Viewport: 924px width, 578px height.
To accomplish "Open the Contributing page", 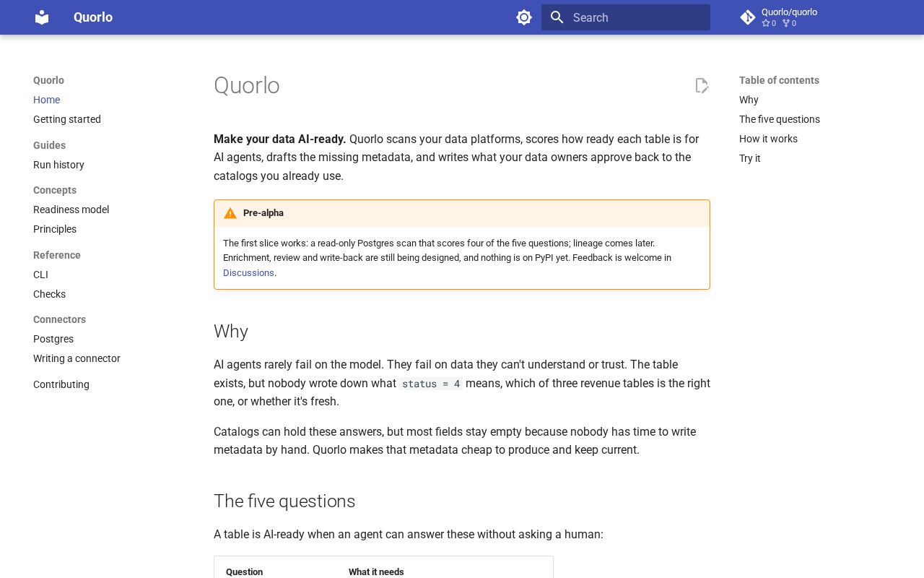I will [x=61, y=384].
